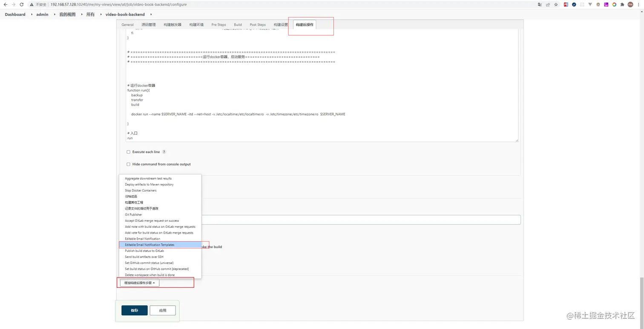Open the faded gray square extension icon
644x329 pixels.
pos(582,4)
